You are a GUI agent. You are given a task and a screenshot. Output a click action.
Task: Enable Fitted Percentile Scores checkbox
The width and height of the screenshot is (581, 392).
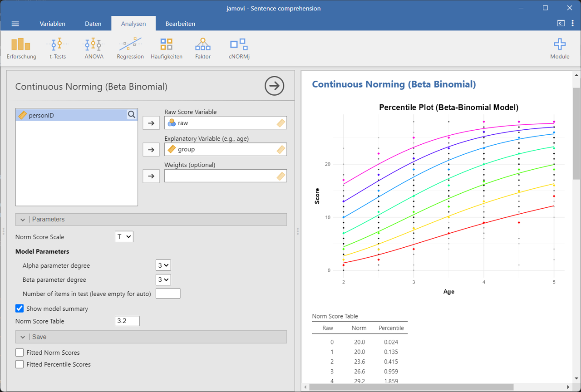[20, 364]
